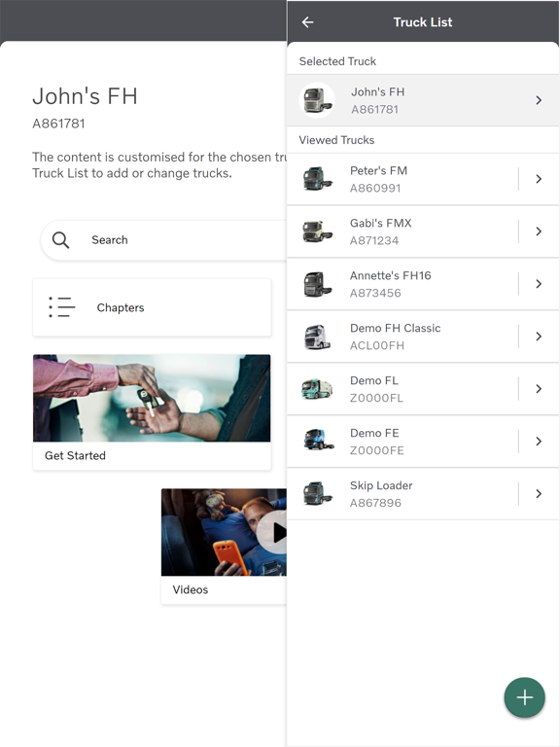Expand the Annette's FH16 chevron arrow

click(x=539, y=284)
